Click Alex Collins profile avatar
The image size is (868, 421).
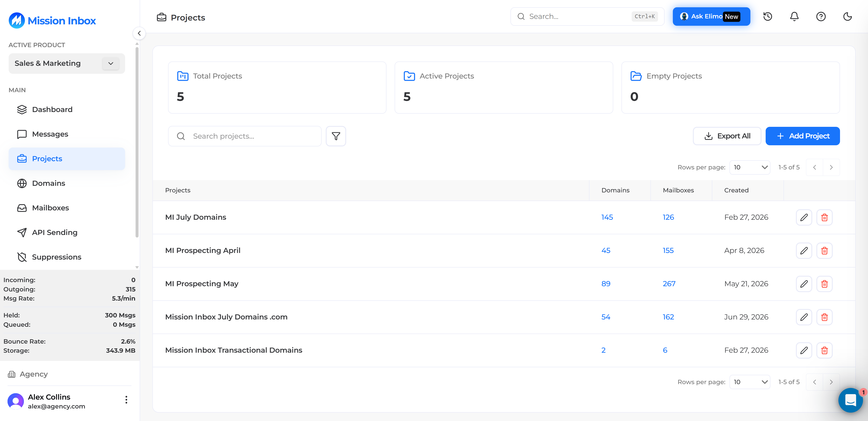15,401
